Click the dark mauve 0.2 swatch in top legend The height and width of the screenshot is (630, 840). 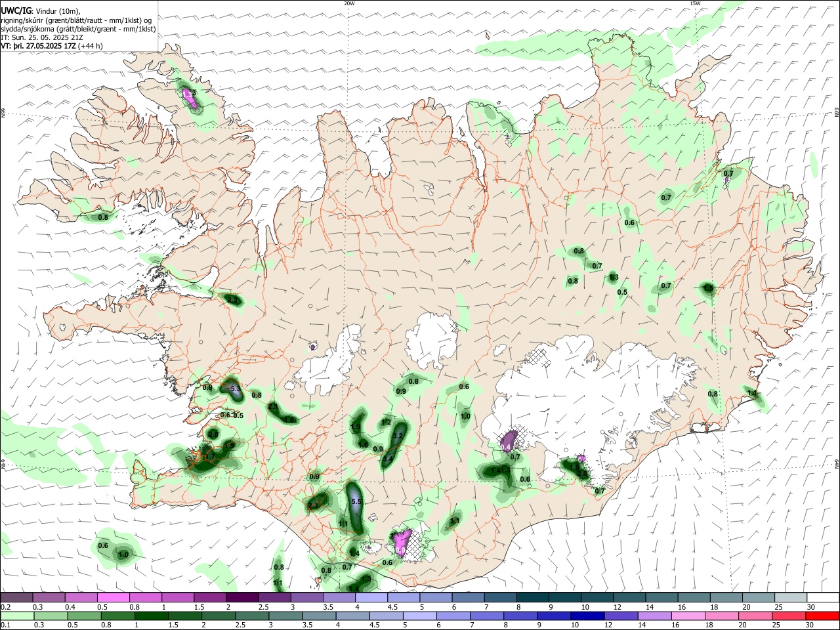pos(16,597)
